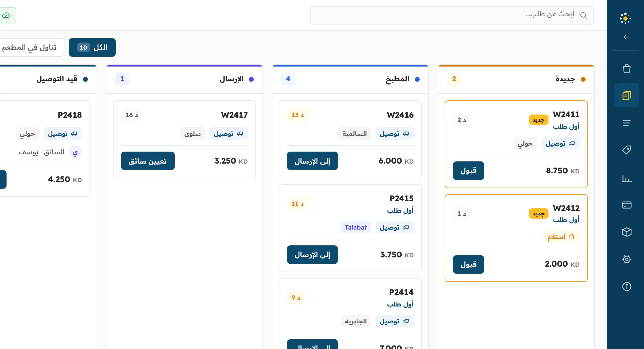Click delivery truck icon on W2417 card
The height and width of the screenshot is (349, 644).
coord(240,134)
